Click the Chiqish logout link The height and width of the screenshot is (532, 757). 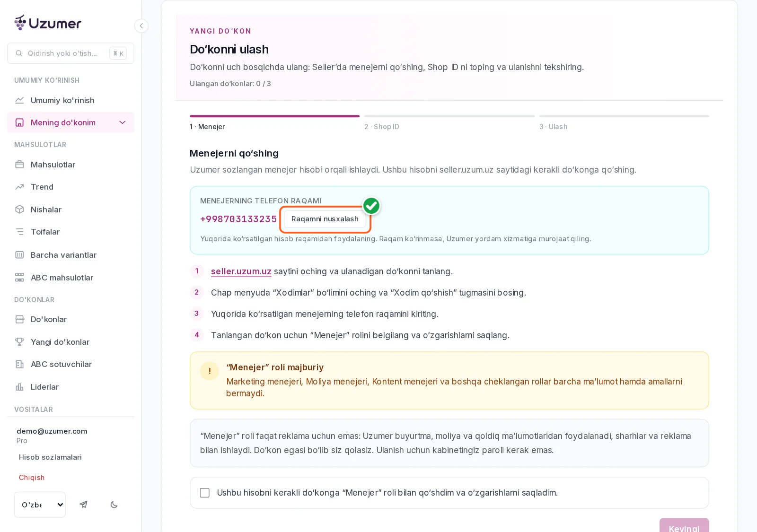pos(32,478)
